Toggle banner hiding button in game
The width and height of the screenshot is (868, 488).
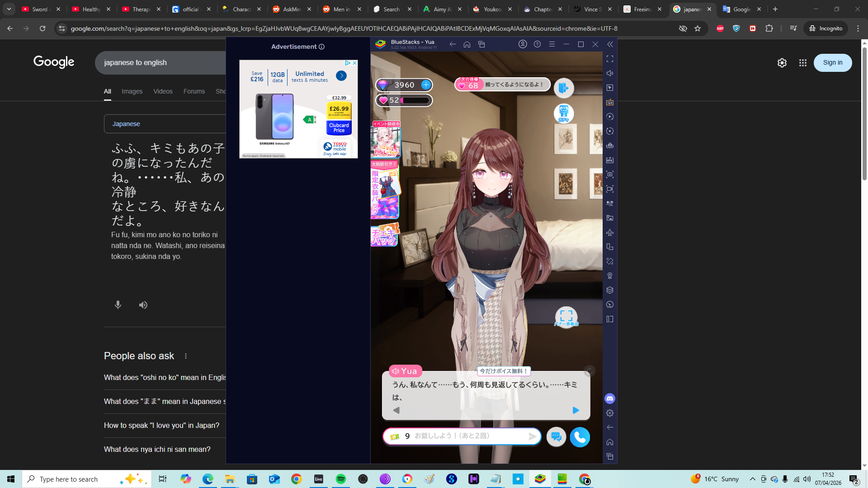pyautogui.click(x=566, y=317)
